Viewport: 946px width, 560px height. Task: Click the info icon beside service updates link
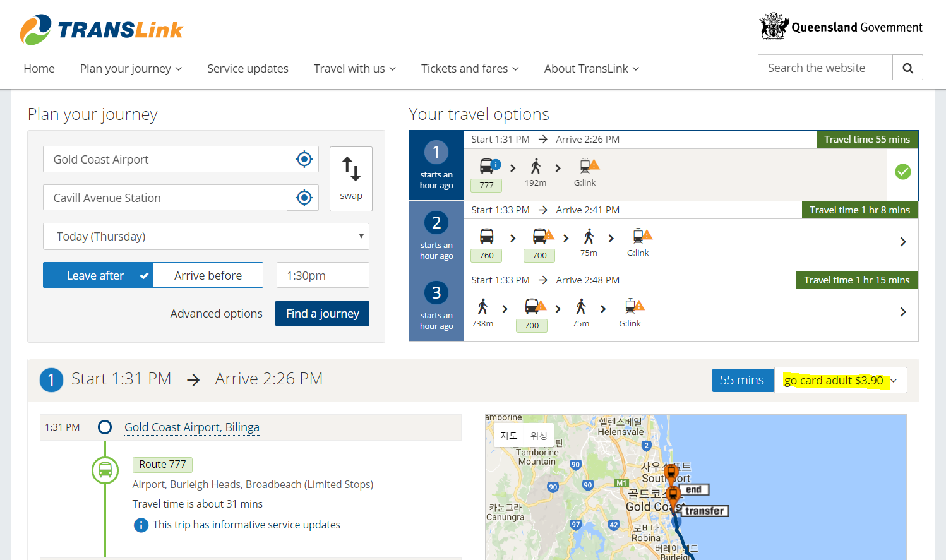[141, 525]
